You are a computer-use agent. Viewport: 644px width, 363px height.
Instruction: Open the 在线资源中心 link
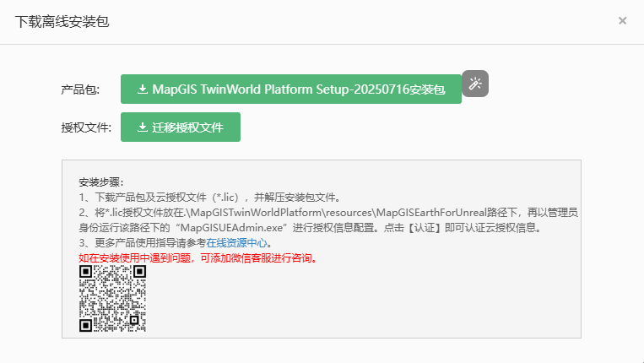point(236,243)
